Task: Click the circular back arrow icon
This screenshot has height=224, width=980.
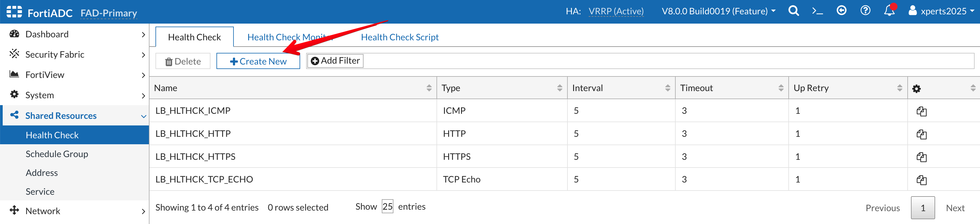Action: click(x=841, y=11)
